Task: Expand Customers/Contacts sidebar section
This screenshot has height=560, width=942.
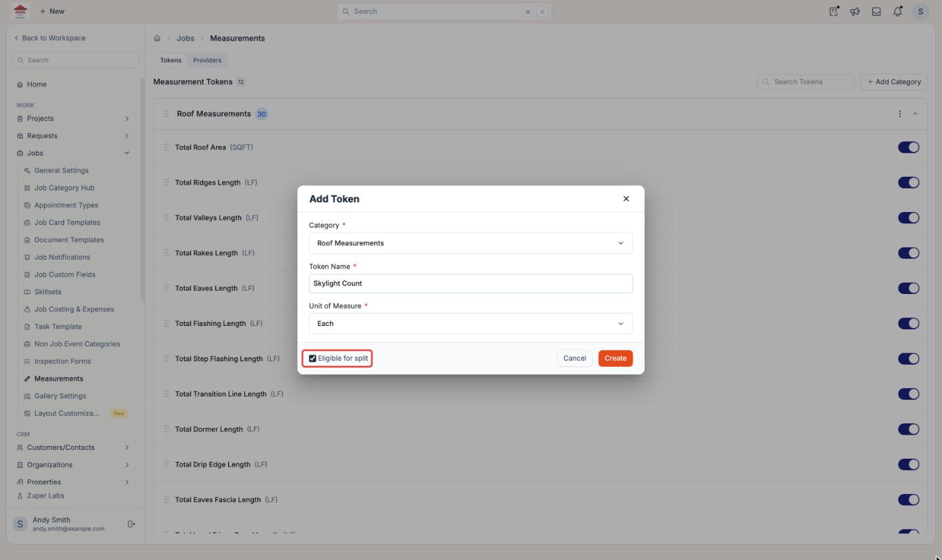Action: click(127, 447)
